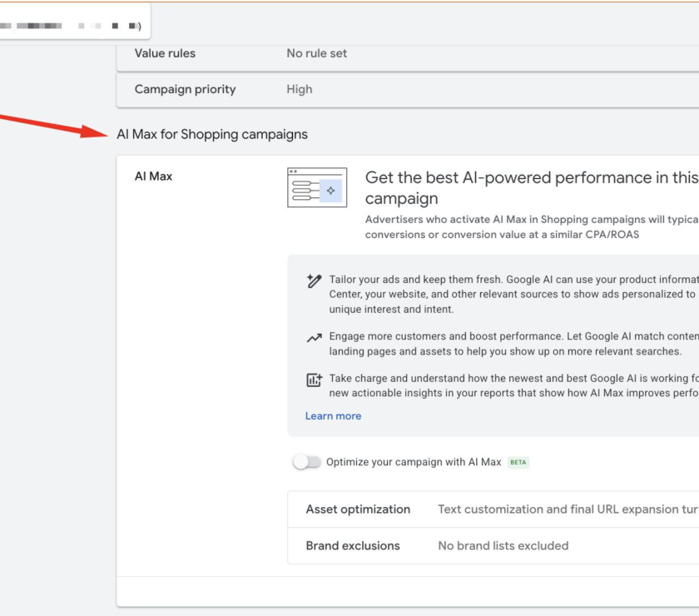Click 'Get the best AI-powered performance' headline
Image resolution: width=699 pixels, height=616 pixels.
(x=532, y=188)
